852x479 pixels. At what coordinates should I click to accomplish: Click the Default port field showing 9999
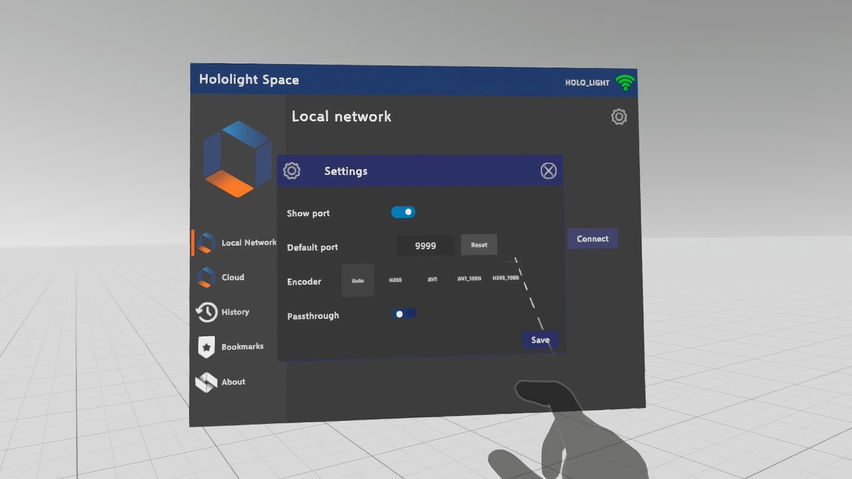[425, 246]
